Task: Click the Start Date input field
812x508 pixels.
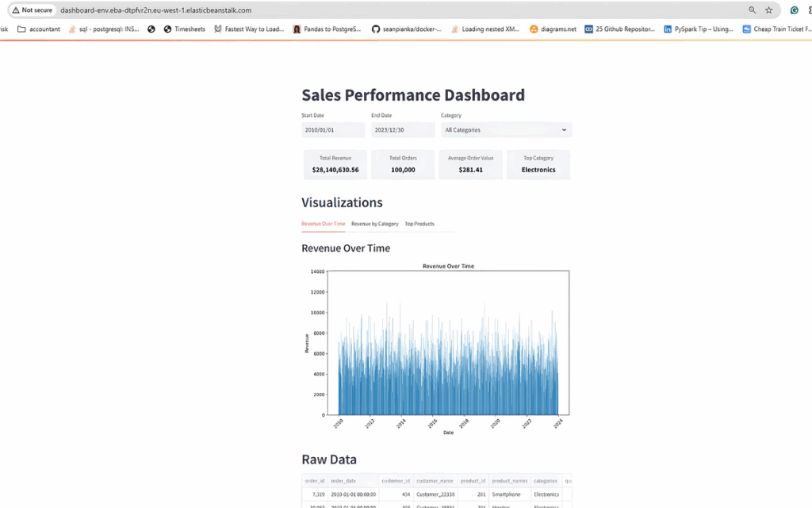Action: (x=333, y=129)
